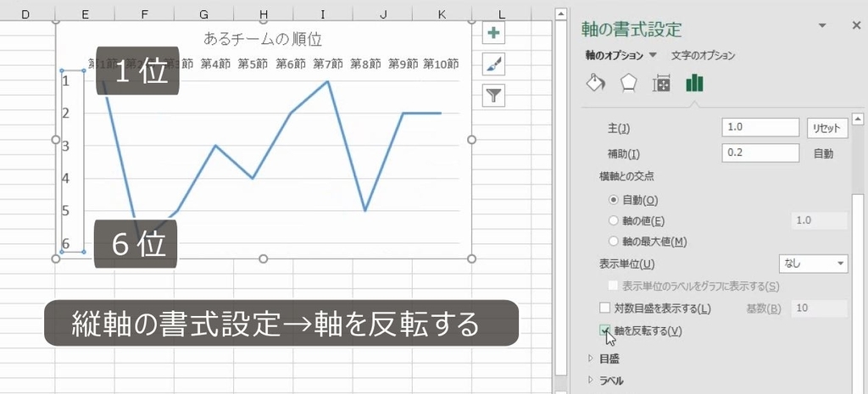Select the Size & Properties icon
This screenshot has height=394, width=868.
(661, 84)
